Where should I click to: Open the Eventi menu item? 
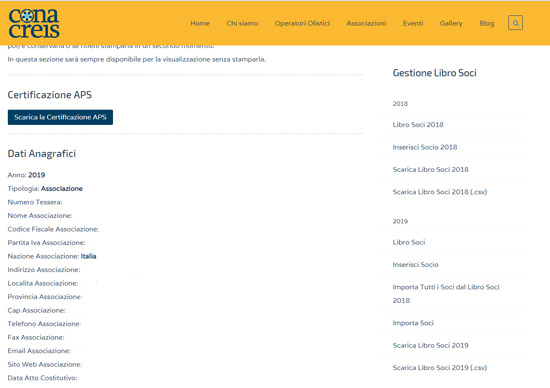[x=413, y=23]
